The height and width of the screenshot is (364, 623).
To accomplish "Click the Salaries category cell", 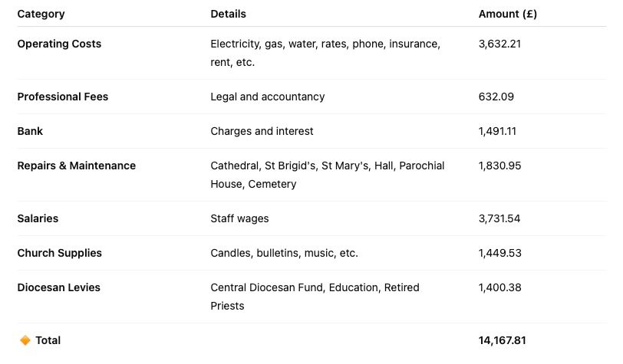I will coord(38,218).
